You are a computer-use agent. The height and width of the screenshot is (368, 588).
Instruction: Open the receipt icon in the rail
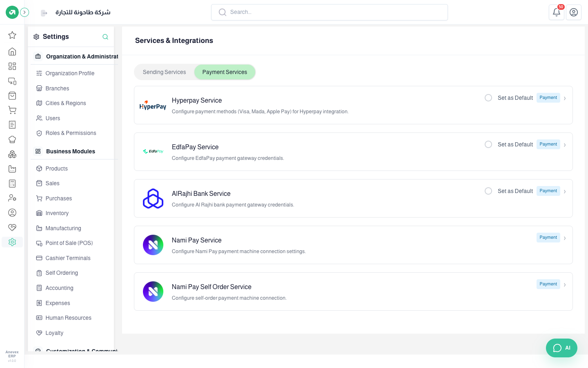click(12, 125)
